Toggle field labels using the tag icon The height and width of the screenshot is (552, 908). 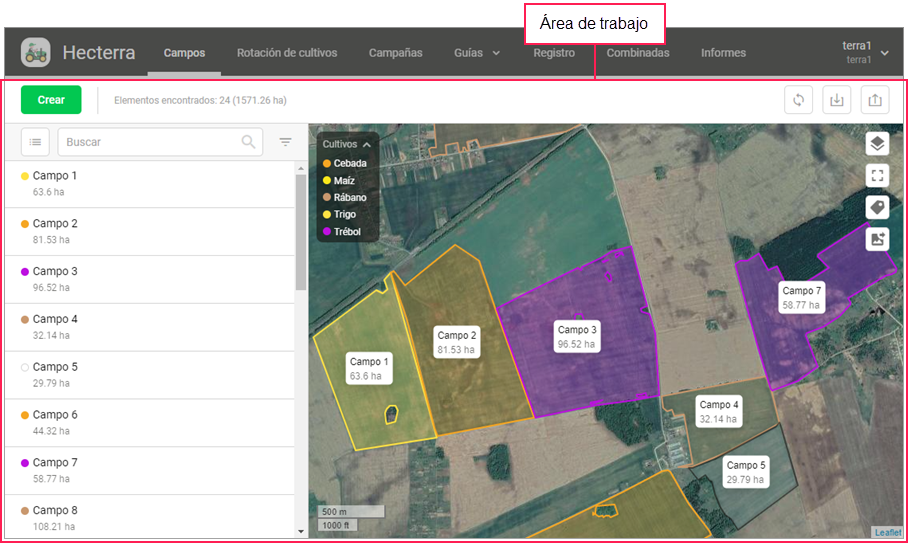click(877, 207)
